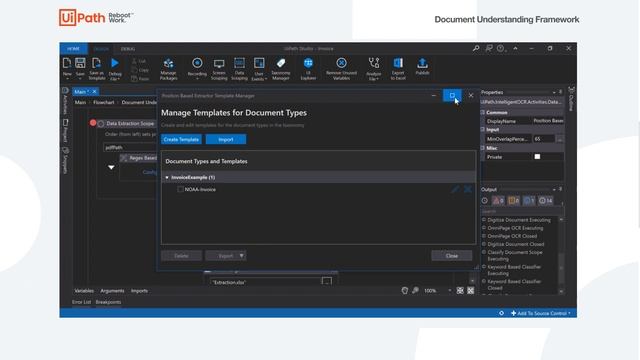
Task: Open the Breakpoints panel
Action: click(x=108, y=302)
